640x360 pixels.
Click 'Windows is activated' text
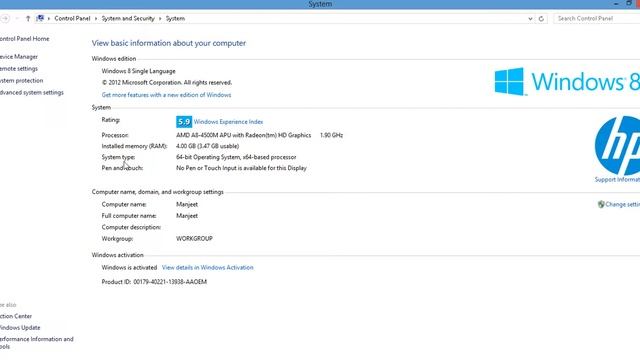129,268
